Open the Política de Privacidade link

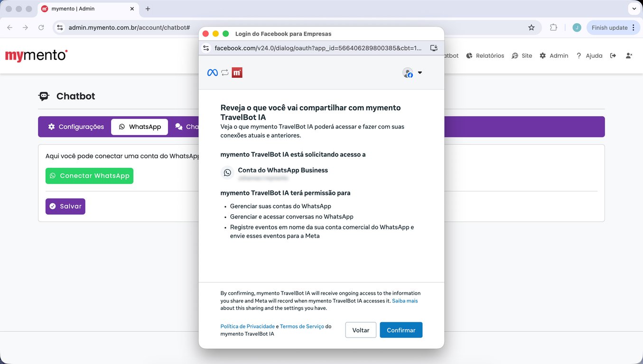248,326
